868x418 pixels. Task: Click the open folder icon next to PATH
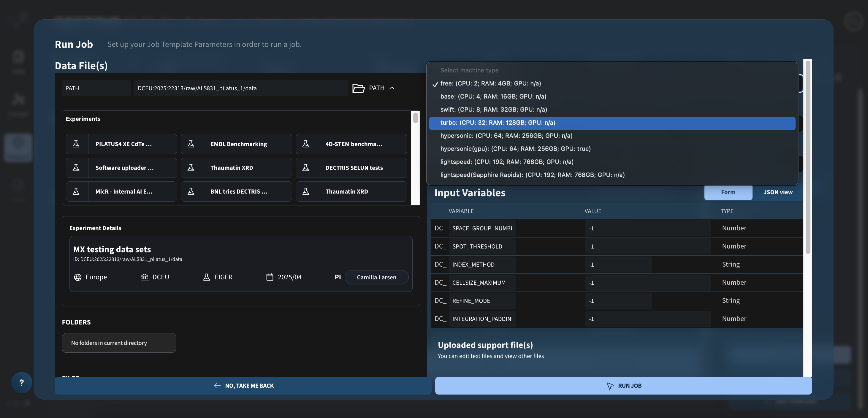pos(359,88)
